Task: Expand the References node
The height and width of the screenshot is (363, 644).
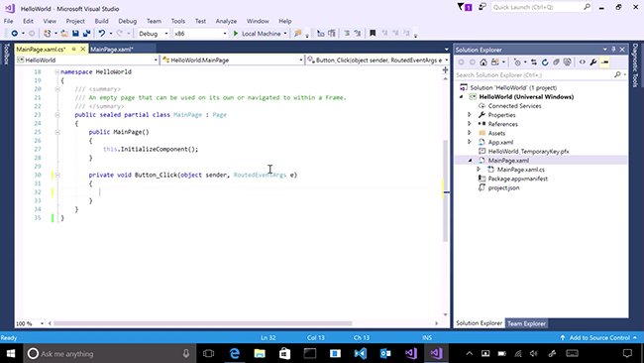Action: 470,123
